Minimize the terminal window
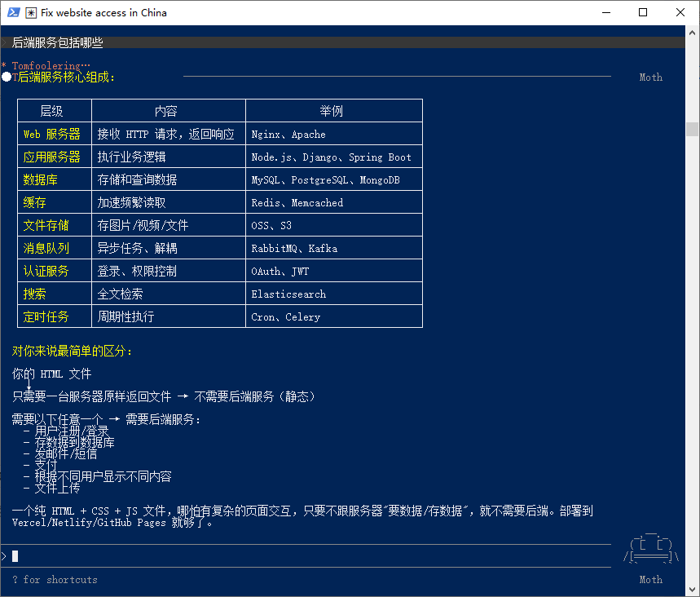The width and height of the screenshot is (700, 597). tap(605, 12)
